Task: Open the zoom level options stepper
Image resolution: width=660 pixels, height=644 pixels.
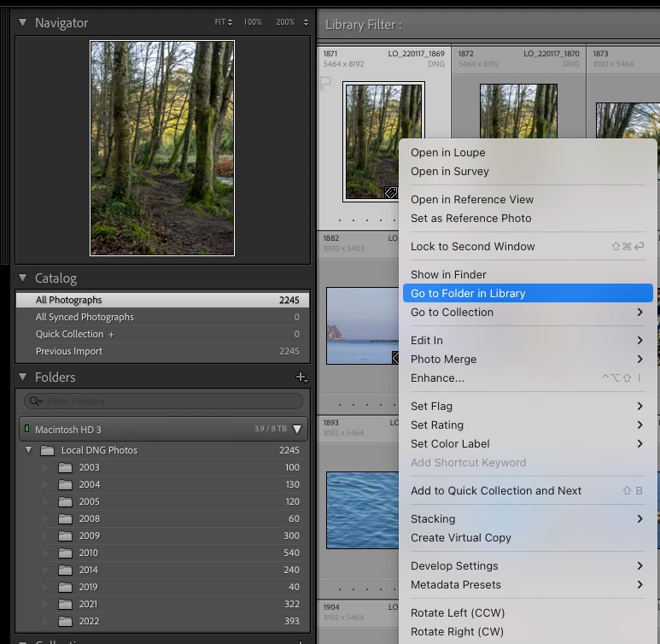Action: pos(306,22)
